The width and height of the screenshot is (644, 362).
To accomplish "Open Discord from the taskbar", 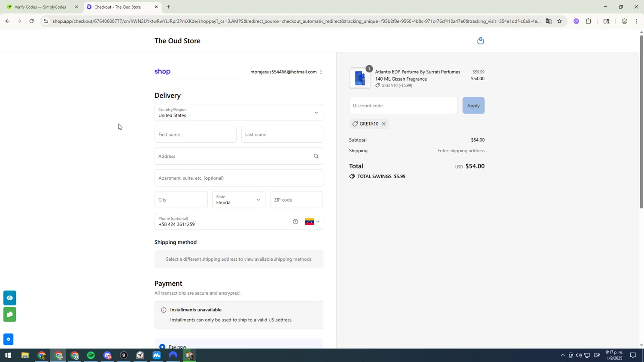I will (x=107, y=356).
